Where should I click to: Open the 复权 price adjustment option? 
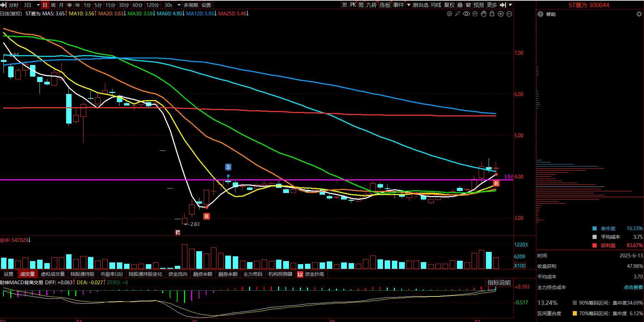pos(449,5)
